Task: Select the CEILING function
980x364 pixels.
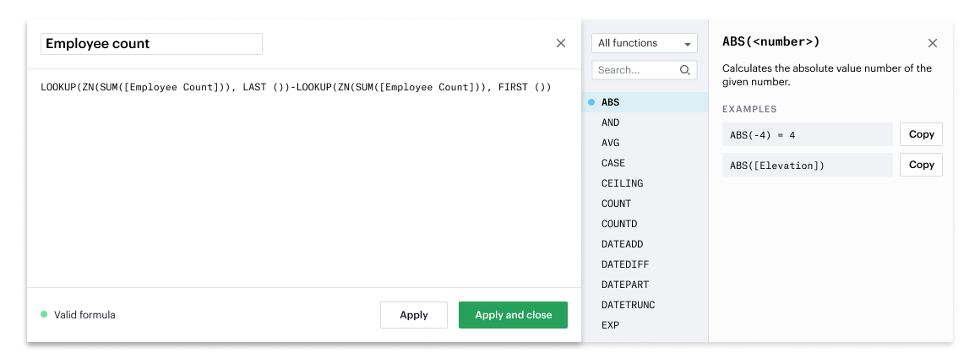Action: point(622,183)
